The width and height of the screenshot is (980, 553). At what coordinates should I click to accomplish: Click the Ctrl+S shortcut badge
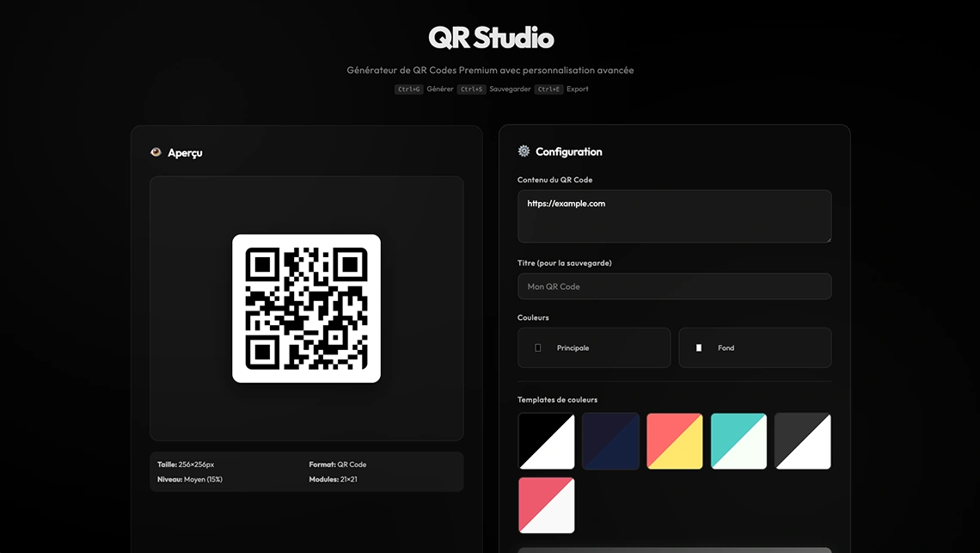point(471,89)
